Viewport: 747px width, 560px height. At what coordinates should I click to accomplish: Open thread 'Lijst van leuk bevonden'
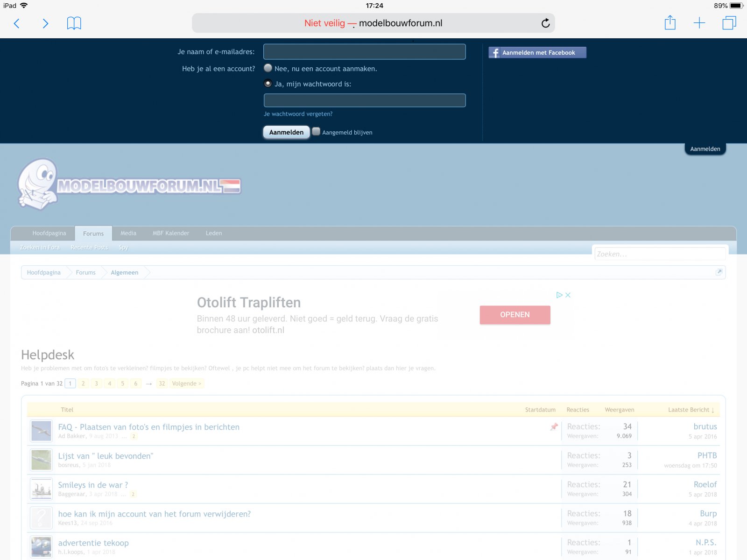(x=106, y=456)
